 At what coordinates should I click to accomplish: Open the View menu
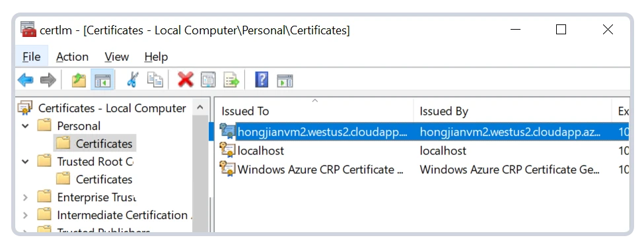(x=117, y=57)
